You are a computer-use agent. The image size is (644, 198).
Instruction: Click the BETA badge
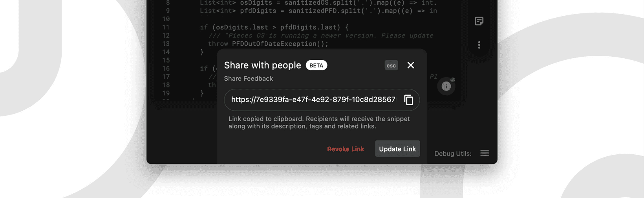tap(317, 65)
